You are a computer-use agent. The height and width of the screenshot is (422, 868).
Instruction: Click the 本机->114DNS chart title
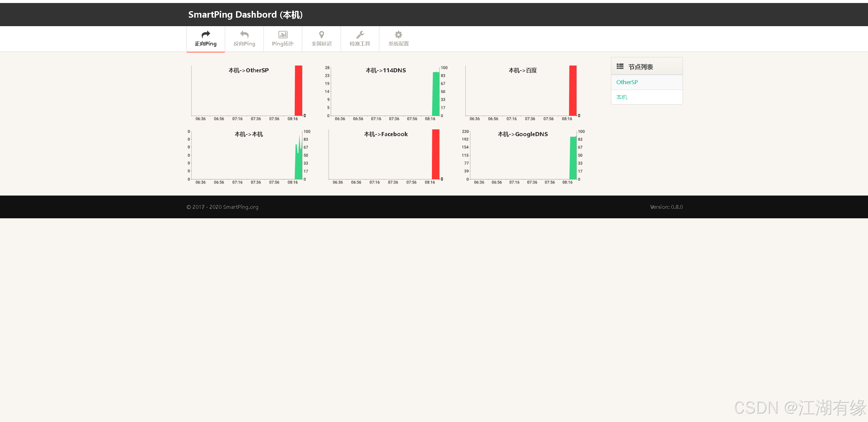point(386,70)
